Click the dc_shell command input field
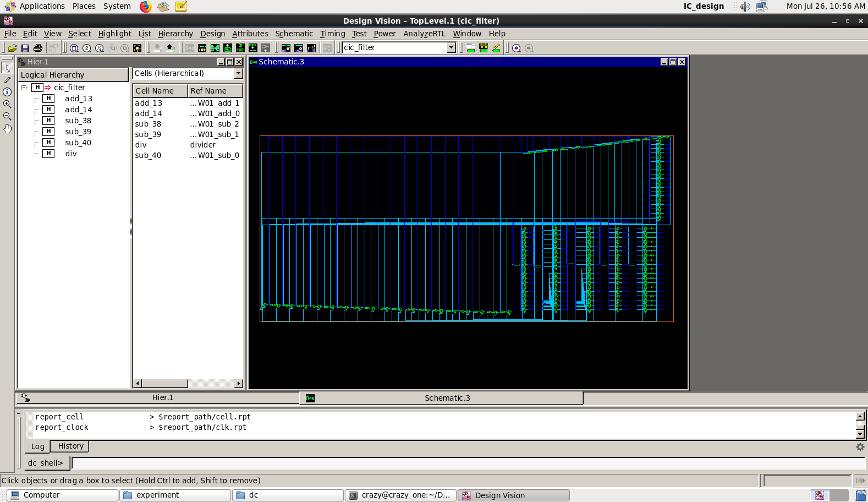The height and width of the screenshot is (502, 868). coord(468,463)
